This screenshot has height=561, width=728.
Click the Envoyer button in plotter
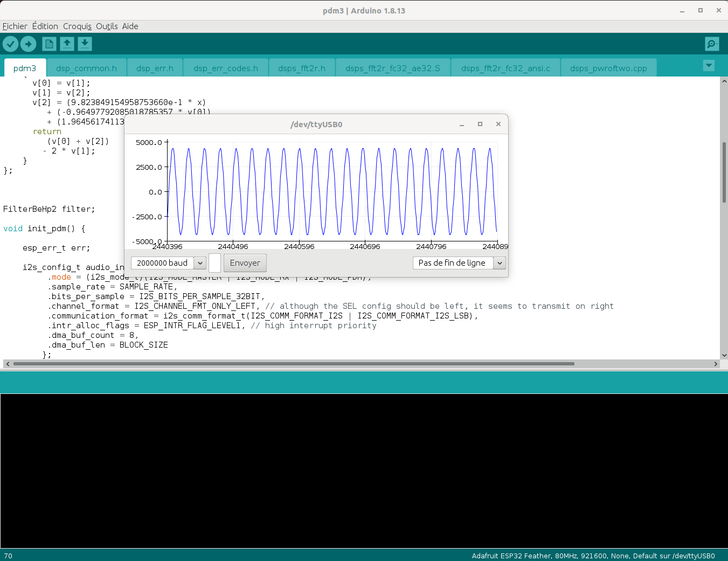coord(245,263)
